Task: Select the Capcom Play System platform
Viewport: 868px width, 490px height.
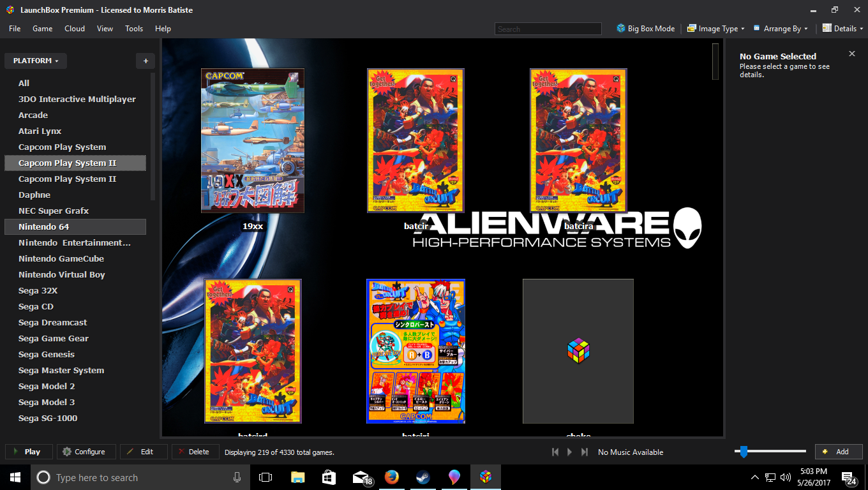Action: tap(75, 147)
